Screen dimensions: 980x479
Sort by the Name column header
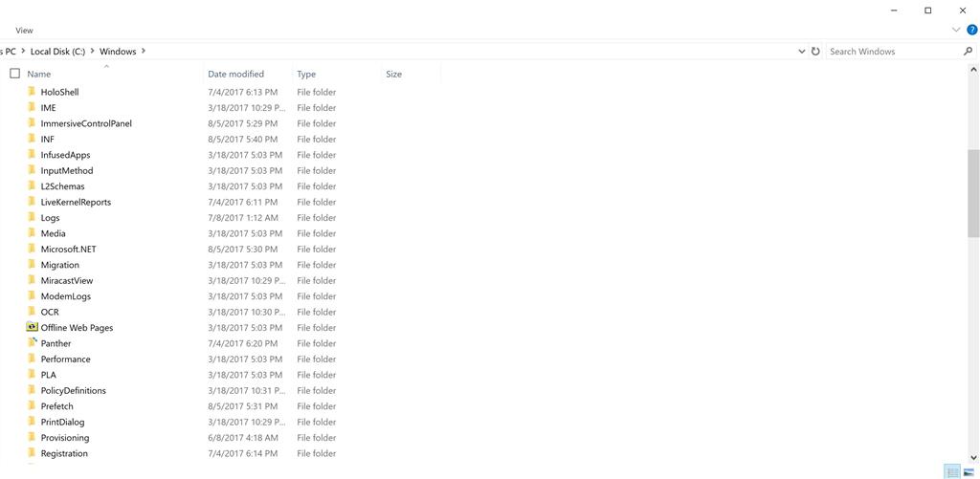click(x=39, y=74)
